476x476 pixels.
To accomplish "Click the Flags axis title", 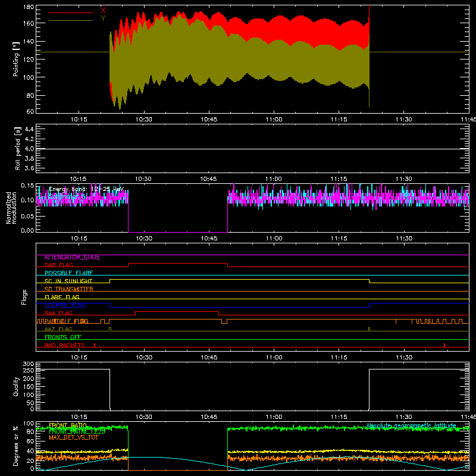I will [x=24, y=297].
